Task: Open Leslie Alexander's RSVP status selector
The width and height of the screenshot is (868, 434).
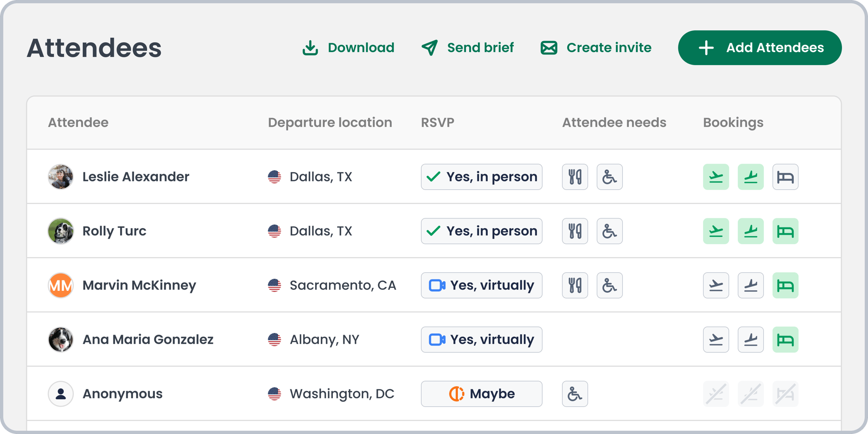Action: click(x=481, y=177)
